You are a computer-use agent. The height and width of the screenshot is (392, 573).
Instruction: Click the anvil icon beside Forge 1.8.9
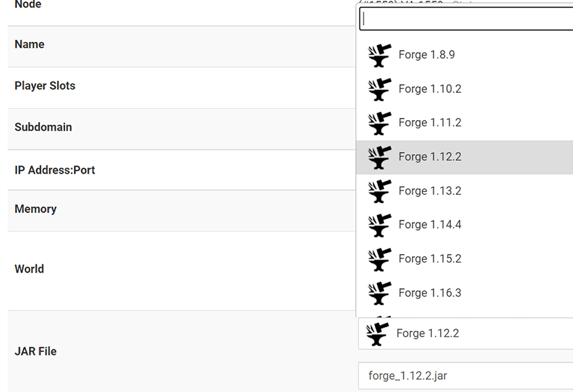pyautogui.click(x=380, y=55)
